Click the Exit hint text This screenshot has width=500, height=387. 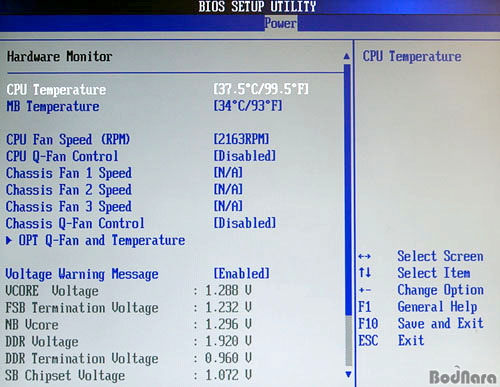[411, 340]
